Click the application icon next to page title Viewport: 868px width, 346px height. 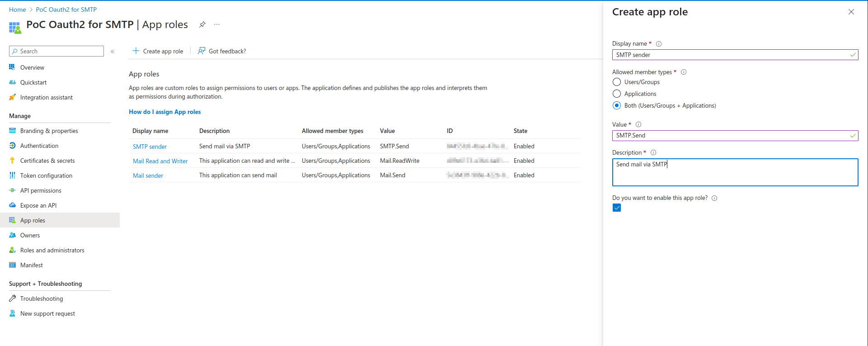coord(15,28)
